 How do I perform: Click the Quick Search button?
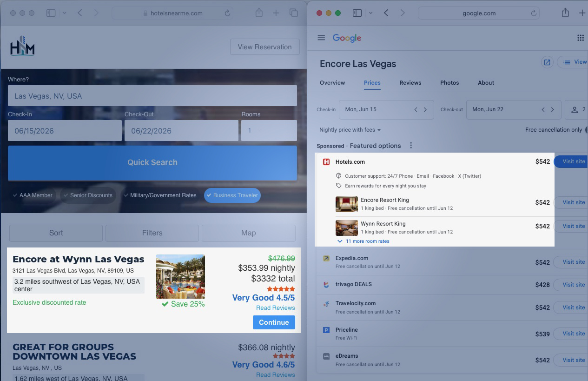pyautogui.click(x=152, y=163)
